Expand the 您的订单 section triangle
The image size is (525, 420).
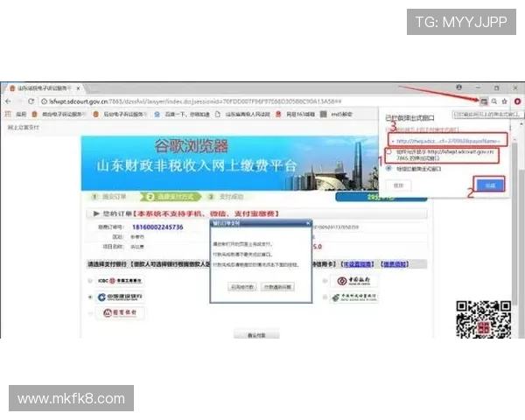click(96, 213)
